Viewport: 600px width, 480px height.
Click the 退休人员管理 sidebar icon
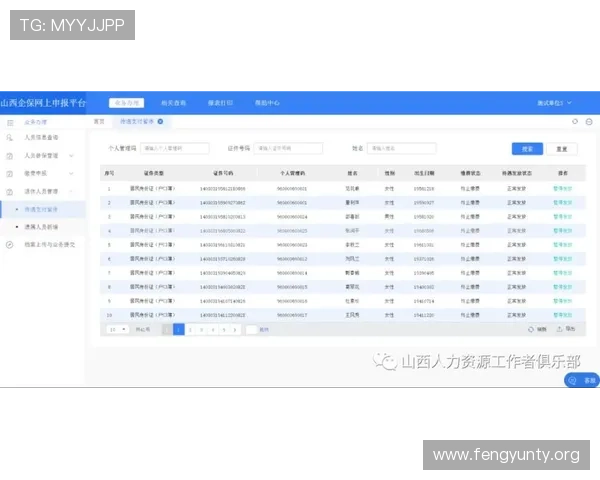10,192
